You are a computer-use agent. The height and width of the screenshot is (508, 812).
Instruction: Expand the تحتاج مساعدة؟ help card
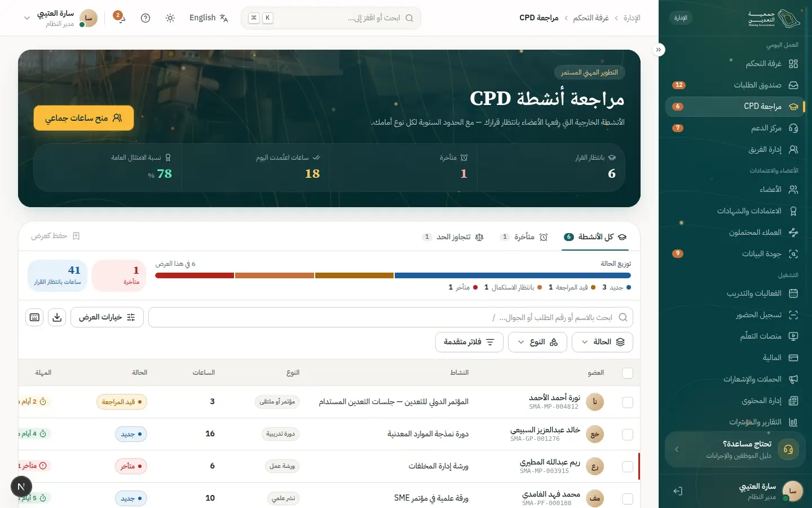[735, 449]
